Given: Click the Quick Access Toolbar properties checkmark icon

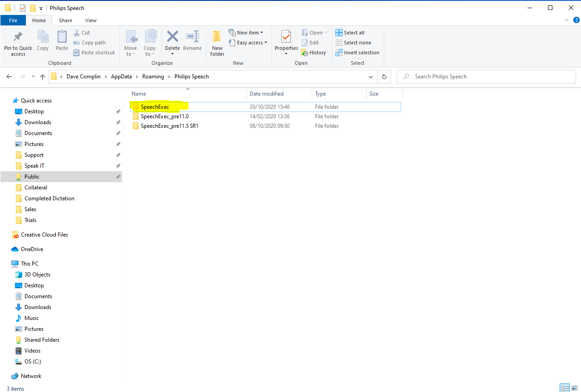Looking at the screenshot, I should pos(23,8).
